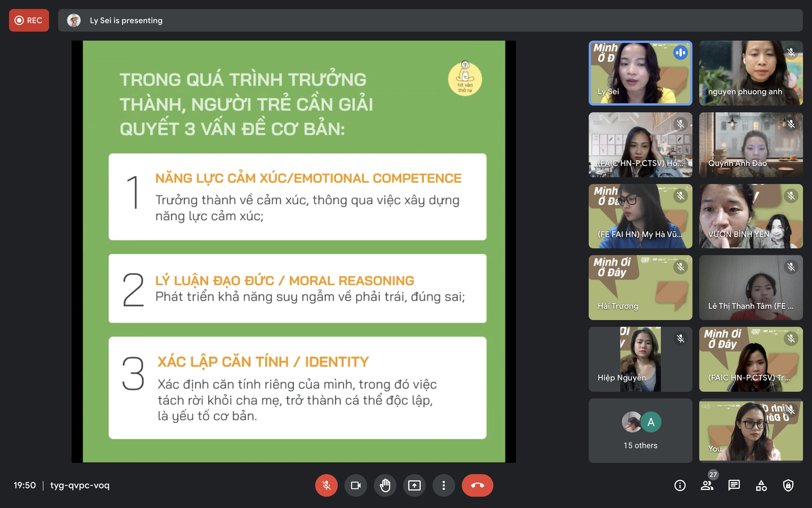Unmute the microphone in the bottom bar
This screenshot has height=508, width=812.
[326, 485]
